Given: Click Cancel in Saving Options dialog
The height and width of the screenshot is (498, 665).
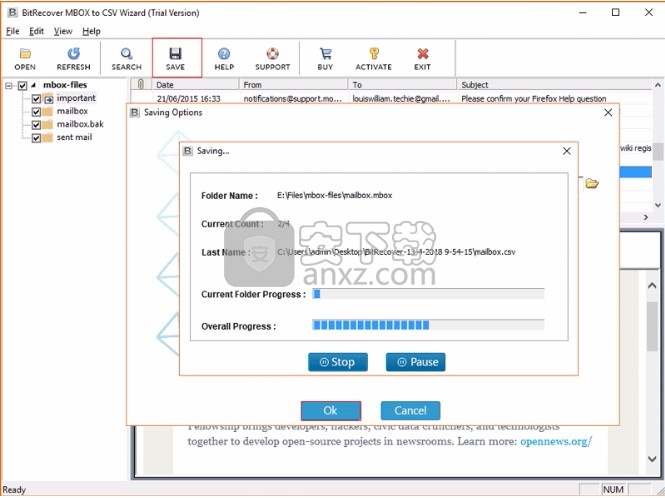Looking at the screenshot, I should tap(411, 411).
